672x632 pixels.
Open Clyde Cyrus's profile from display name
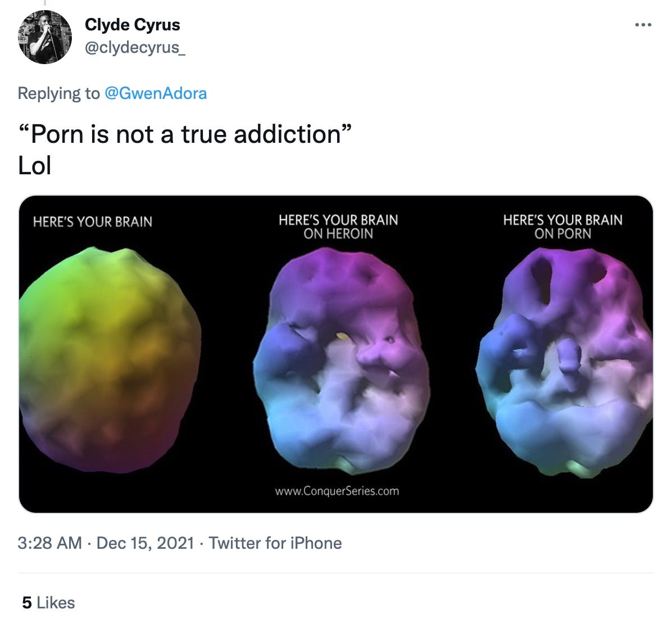(x=132, y=25)
